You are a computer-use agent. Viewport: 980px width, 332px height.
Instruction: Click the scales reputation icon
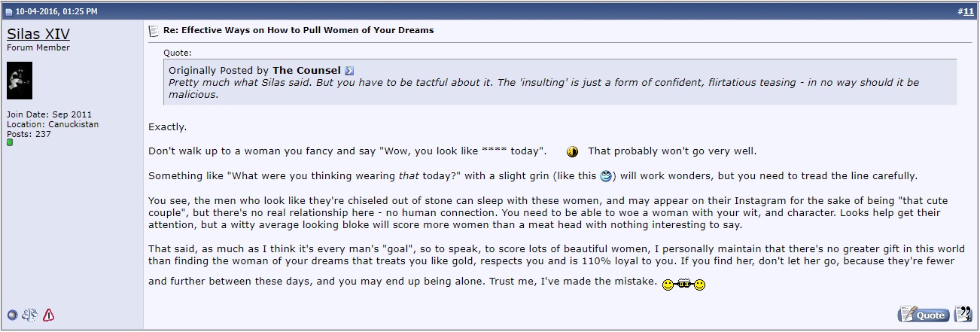[x=30, y=315]
